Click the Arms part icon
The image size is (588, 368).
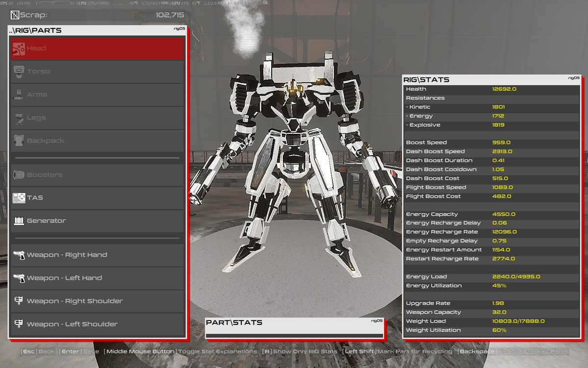point(18,95)
